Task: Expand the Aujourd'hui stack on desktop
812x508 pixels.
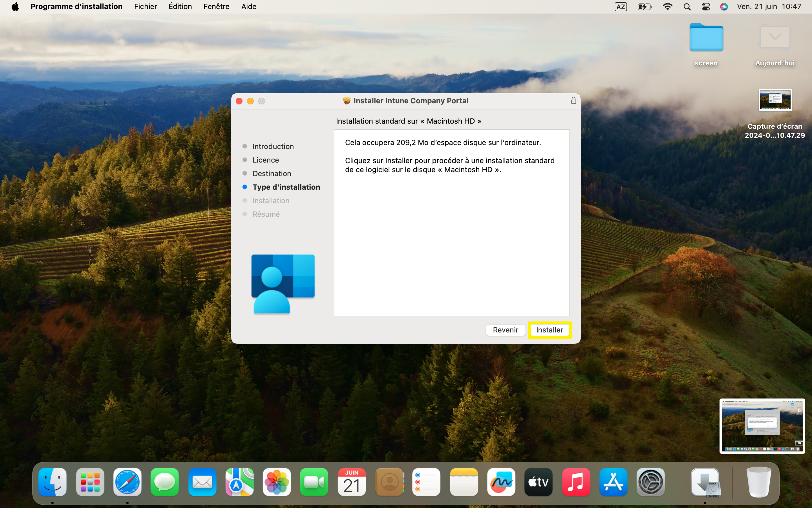Action: (775, 45)
